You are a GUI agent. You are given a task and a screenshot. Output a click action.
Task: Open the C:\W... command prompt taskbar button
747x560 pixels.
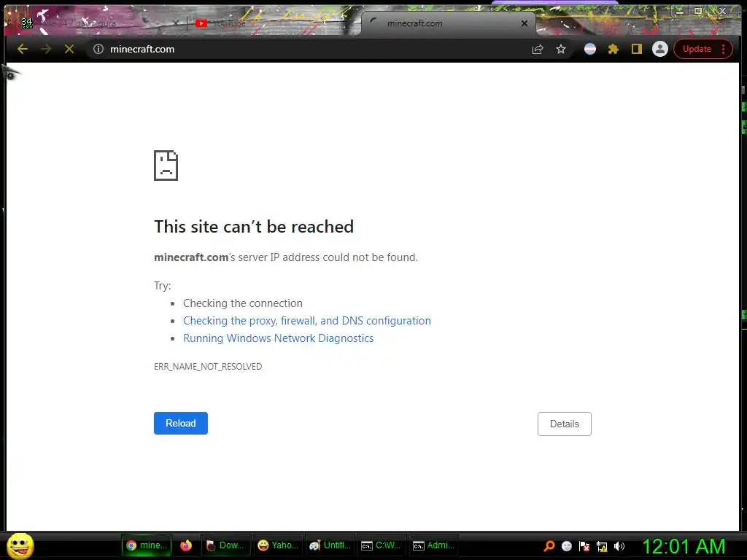click(381, 545)
